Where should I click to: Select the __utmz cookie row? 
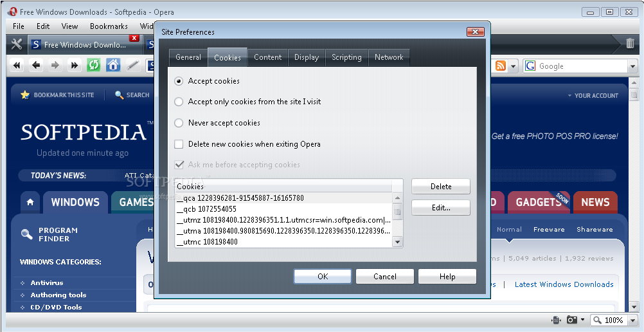pyautogui.click(x=284, y=220)
